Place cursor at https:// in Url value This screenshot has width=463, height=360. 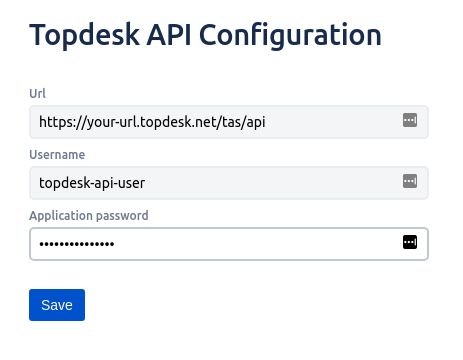tap(63, 122)
